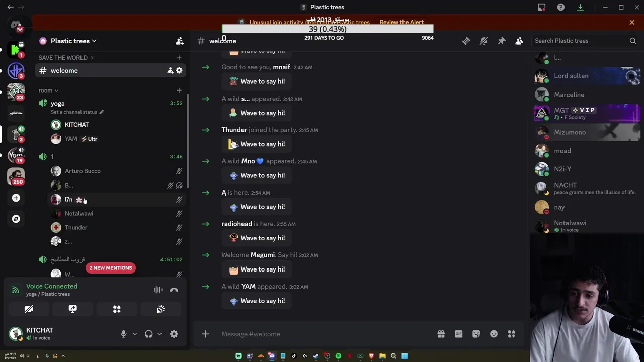Open Steam from the taskbar
This screenshot has height=362, width=644.
(x=316, y=356)
